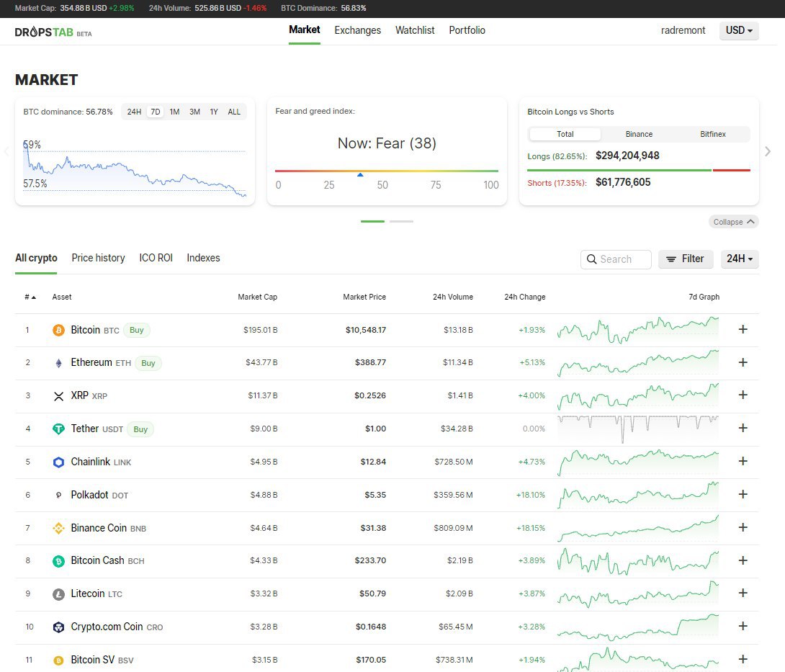The width and height of the screenshot is (785, 672).
Task: Add Chainlink with its plus icon
Action: 743,461
